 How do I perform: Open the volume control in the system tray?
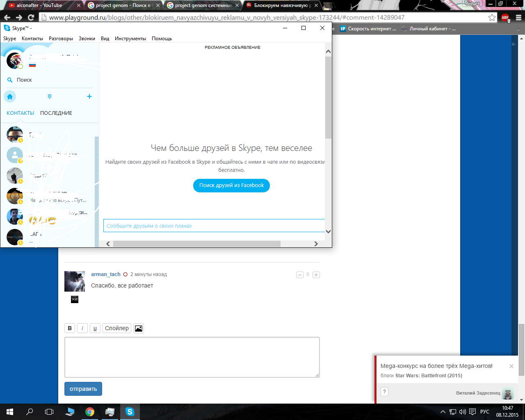(x=463, y=412)
